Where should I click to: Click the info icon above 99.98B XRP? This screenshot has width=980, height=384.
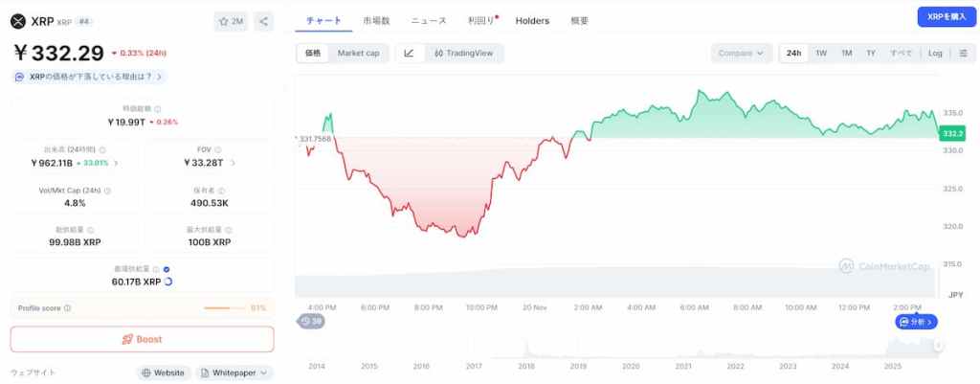[x=91, y=230]
